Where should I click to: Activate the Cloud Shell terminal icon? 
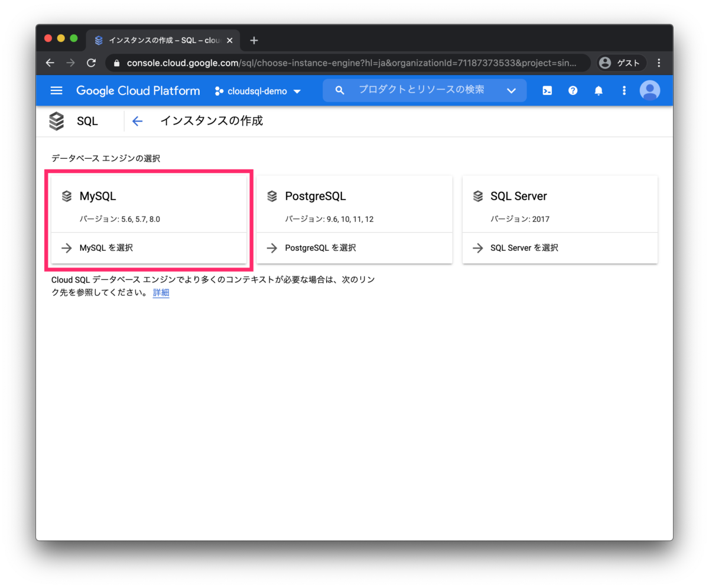(x=547, y=90)
